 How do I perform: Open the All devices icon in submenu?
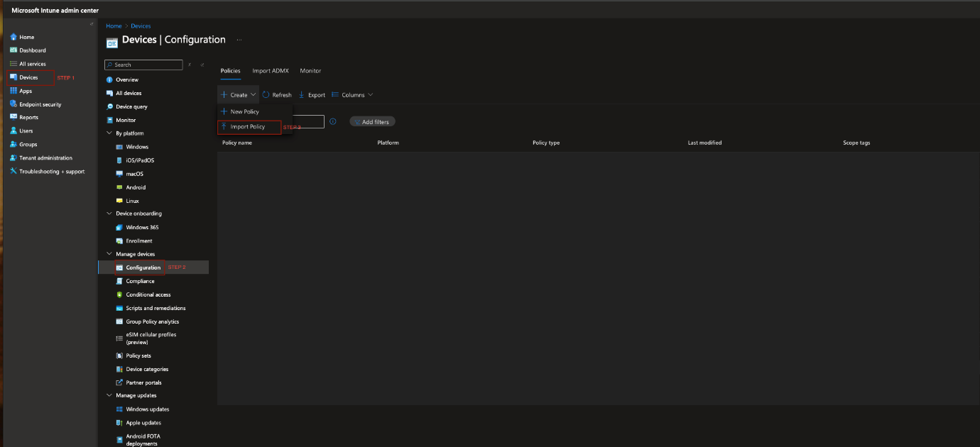109,93
